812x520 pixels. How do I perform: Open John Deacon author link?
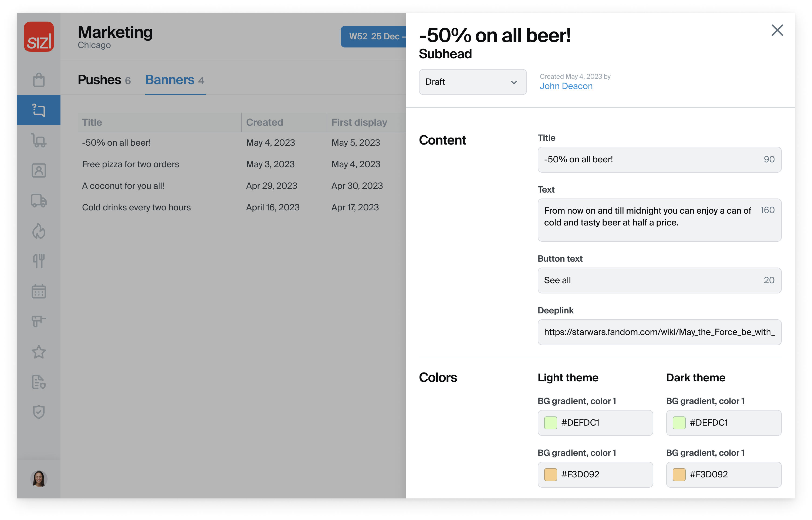pyautogui.click(x=566, y=86)
